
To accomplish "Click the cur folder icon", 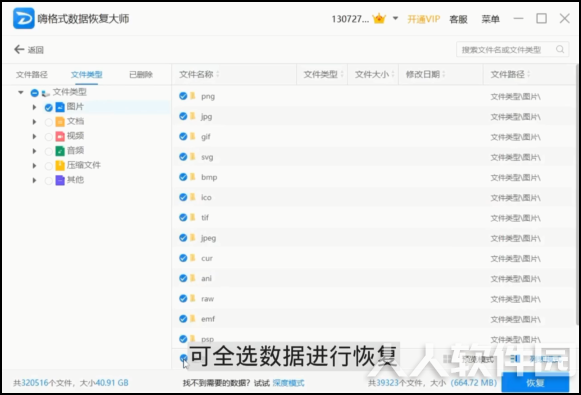I will [x=193, y=258].
